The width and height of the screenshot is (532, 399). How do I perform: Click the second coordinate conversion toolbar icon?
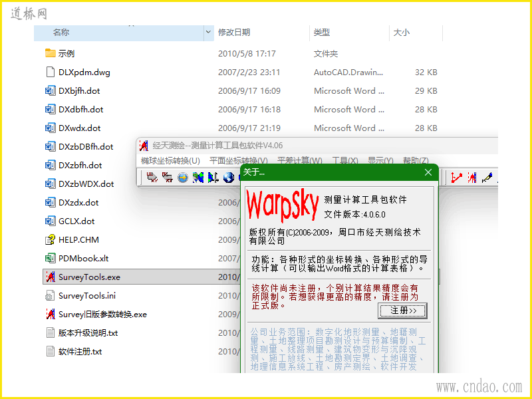pos(168,177)
